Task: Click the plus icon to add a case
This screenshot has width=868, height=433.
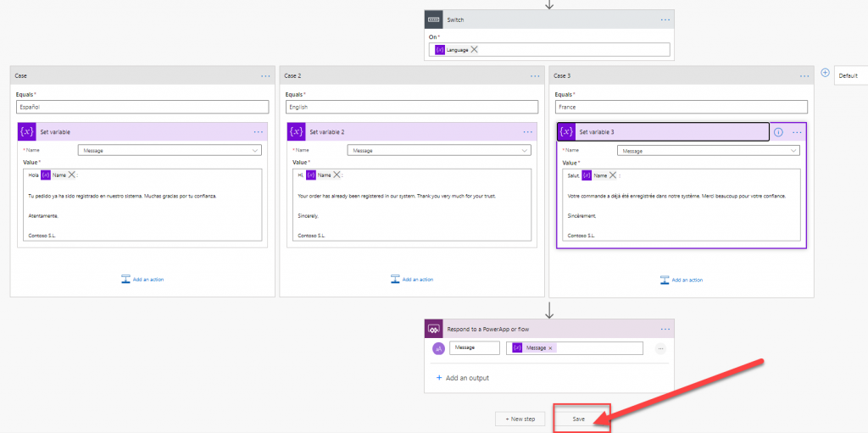Action: (825, 73)
